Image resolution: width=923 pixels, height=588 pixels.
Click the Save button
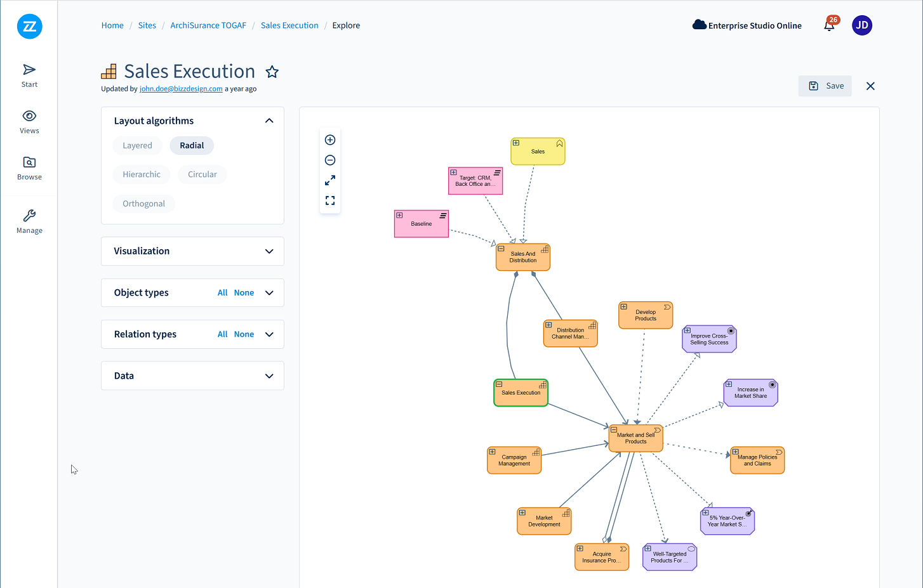[825, 86]
